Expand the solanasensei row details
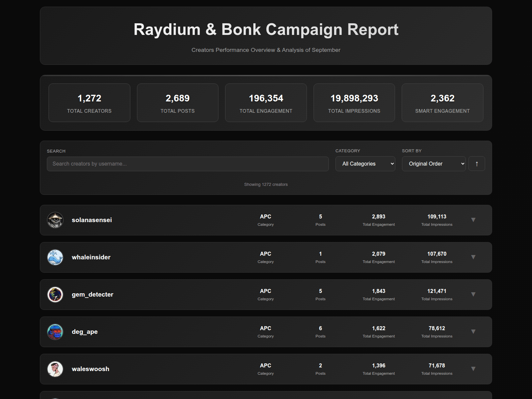532x399 pixels. click(473, 220)
